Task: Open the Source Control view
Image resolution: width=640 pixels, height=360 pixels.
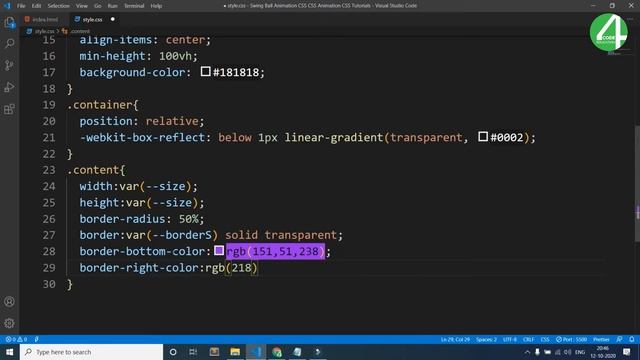Action: click(x=9, y=65)
